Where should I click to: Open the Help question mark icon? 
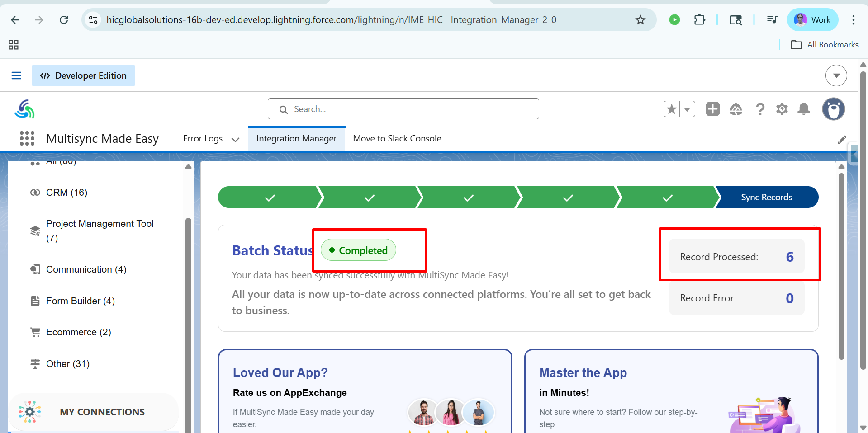point(760,109)
